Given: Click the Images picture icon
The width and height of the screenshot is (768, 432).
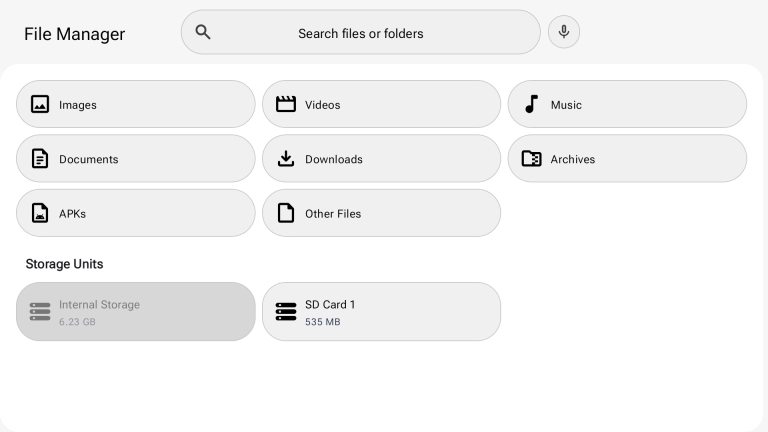Looking at the screenshot, I should coord(40,104).
